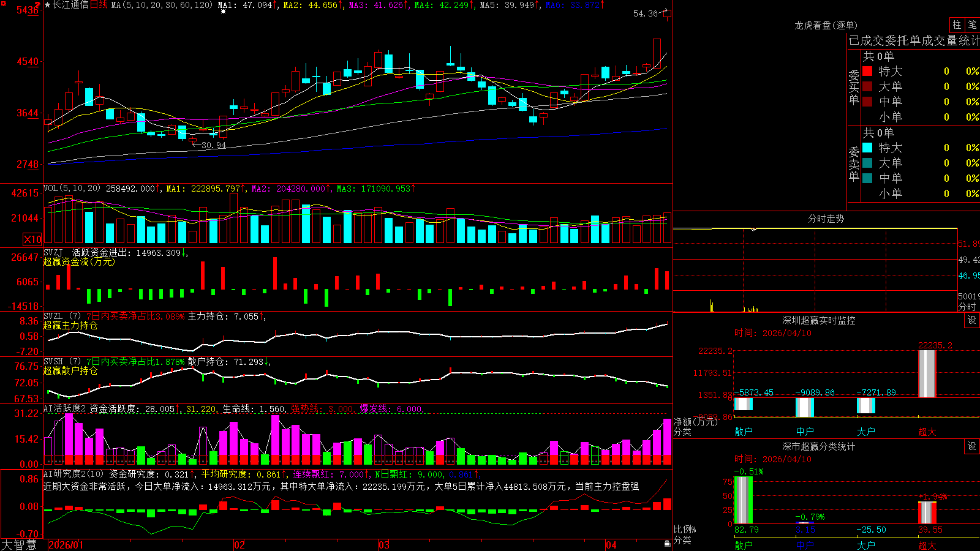This screenshot has height=551, width=980.
Task: Switch 龙虎看盘 to 柱 view
Action: coord(957,24)
